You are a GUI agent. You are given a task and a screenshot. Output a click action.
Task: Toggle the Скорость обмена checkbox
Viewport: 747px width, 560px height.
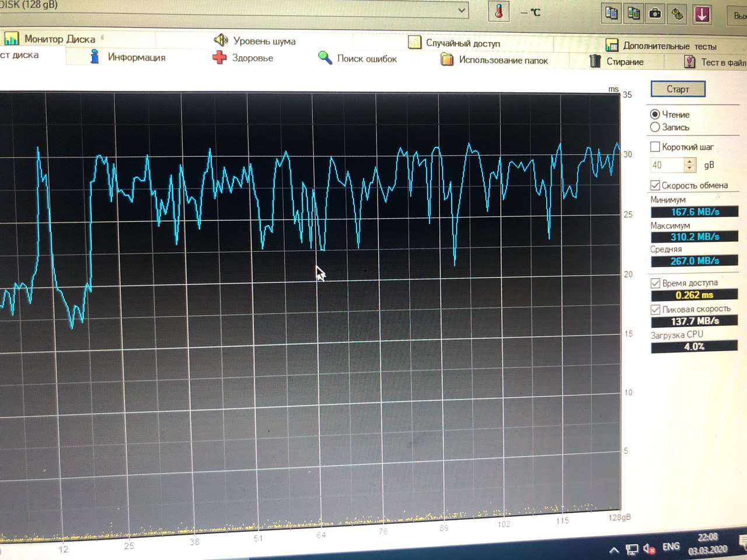coord(689,185)
